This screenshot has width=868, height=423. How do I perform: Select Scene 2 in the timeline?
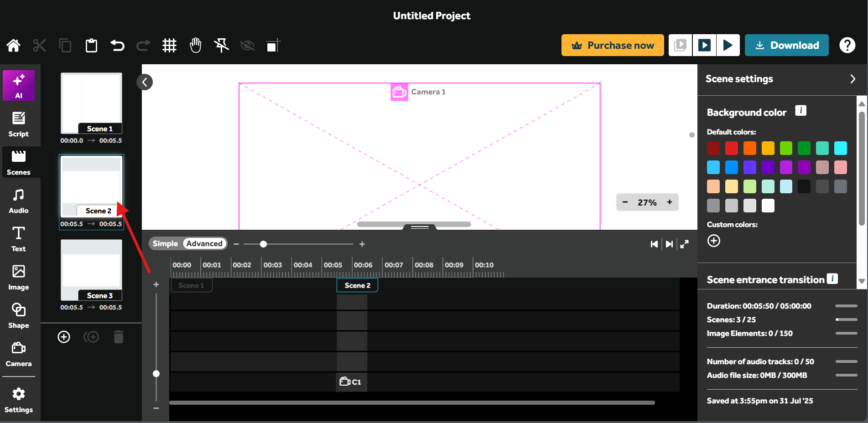click(357, 285)
